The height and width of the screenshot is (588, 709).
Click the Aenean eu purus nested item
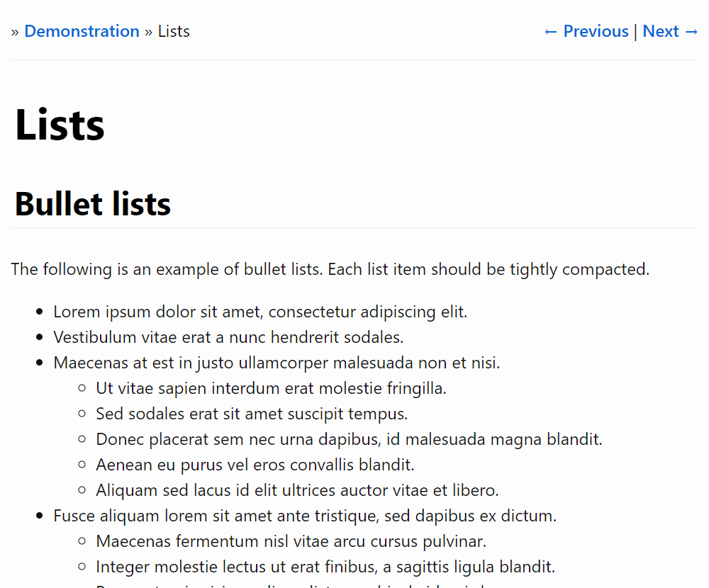[255, 465]
